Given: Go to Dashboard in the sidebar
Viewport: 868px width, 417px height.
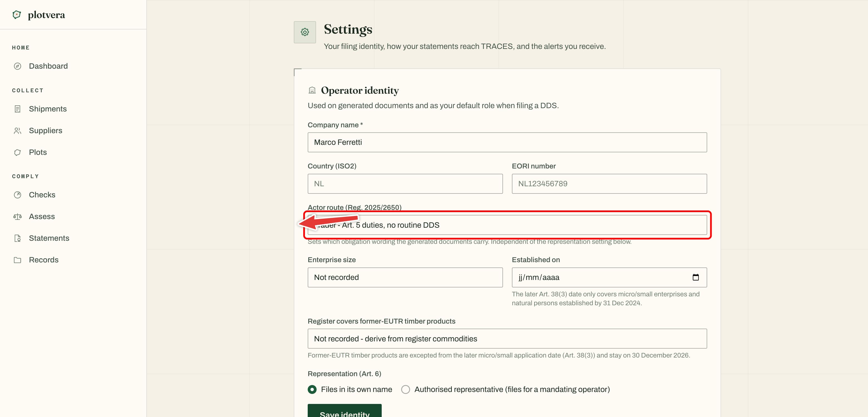Looking at the screenshot, I should pos(48,66).
